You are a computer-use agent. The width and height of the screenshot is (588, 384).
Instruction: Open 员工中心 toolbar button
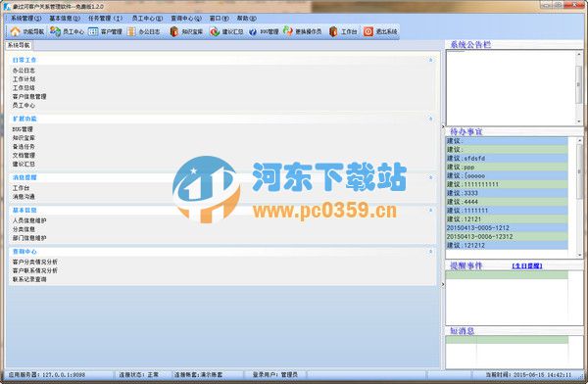click(67, 31)
